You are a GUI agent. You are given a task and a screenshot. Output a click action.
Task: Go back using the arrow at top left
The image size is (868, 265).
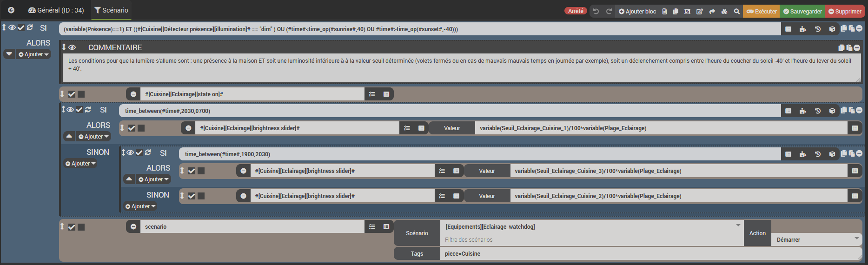[11, 10]
